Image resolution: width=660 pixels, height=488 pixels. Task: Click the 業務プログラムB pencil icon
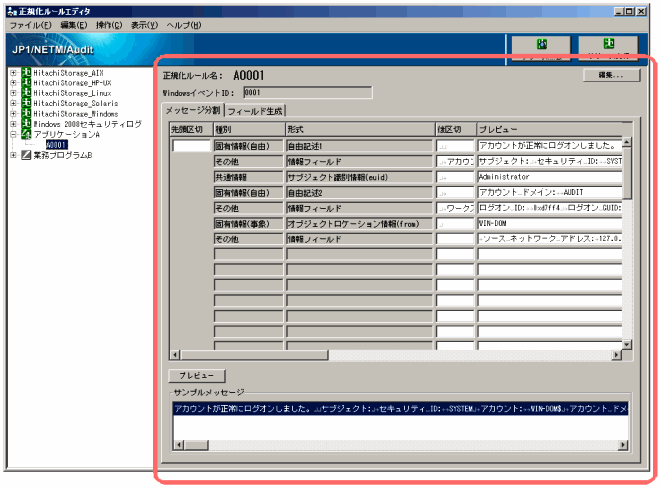pos(25,155)
